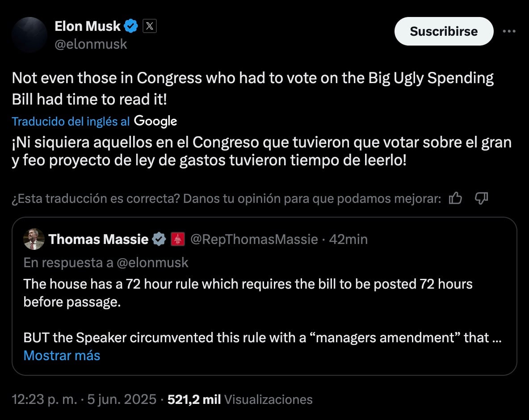Click the 'Traducido del inglés al' translation link

tap(71, 121)
